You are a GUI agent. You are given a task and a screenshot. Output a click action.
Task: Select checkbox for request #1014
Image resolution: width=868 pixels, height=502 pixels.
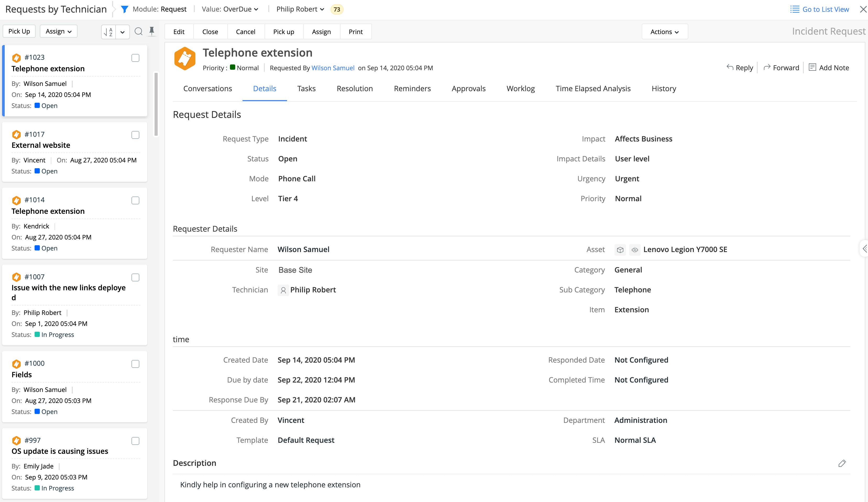[x=135, y=200]
